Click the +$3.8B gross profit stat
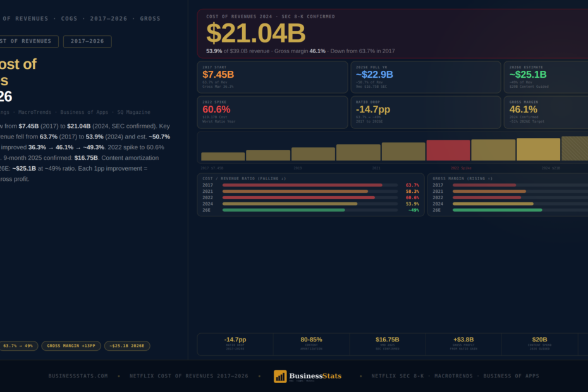The height and width of the screenshot is (392, 588). tap(463, 343)
